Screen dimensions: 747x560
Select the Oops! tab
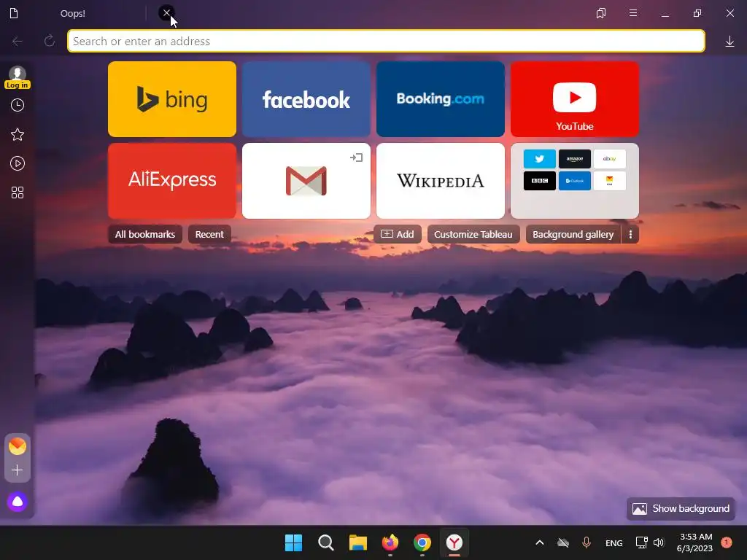[x=73, y=13]
